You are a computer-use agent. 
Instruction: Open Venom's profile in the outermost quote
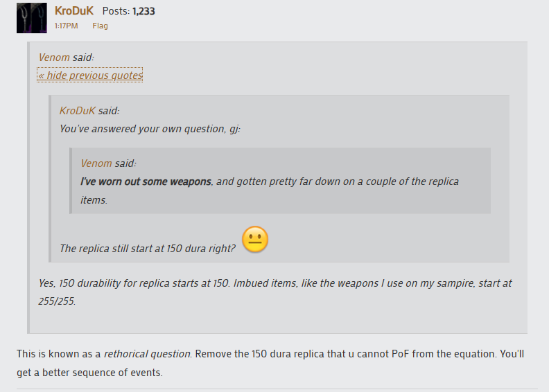tap(54, 57)
